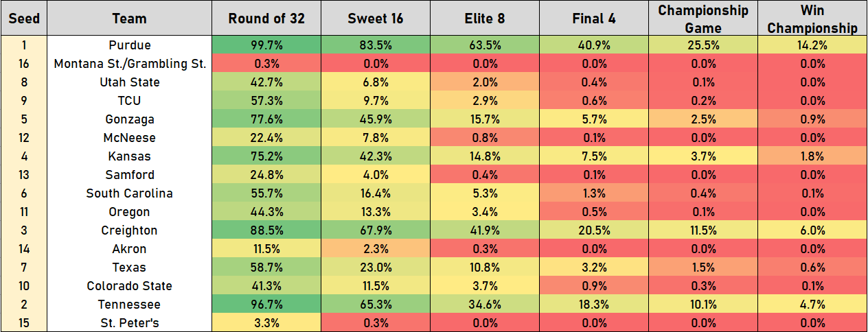Click the Purdue team name cell
Image resolution: width=868 pixels, height=332 pixels.
coord(129,45)
